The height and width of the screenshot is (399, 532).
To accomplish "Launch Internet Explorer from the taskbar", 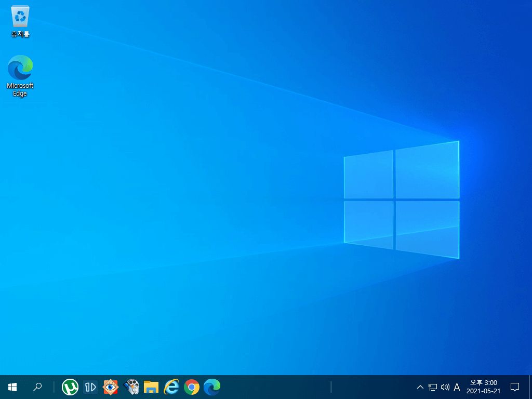I will click(x=171, y=387).
